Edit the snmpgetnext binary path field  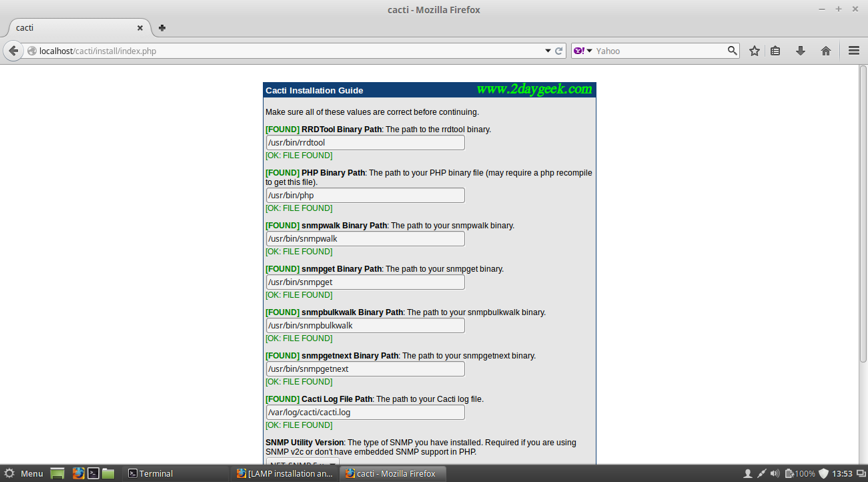pyautogui.click(x=366, y=369)
